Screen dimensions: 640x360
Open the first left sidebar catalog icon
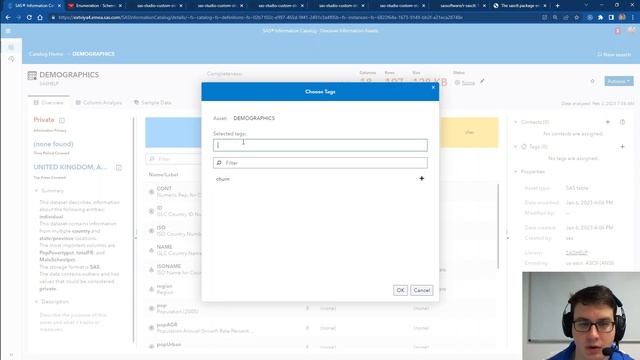point(11,47)
